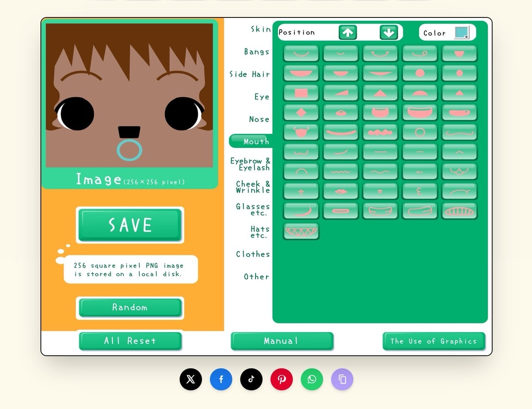532x409 pixels.
Task: Open The Use of Graphics page
Action: pos(433,341)
